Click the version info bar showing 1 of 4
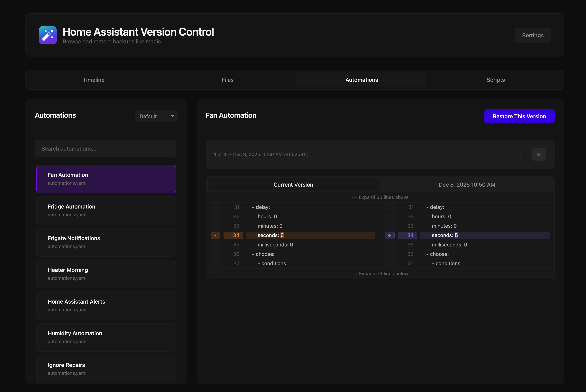586x392 pixels. (x=261, y=154)
